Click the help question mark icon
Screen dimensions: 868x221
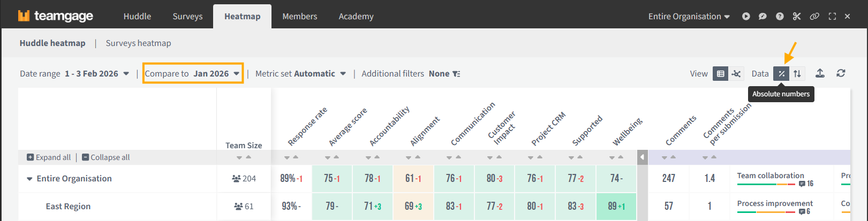pos(780,17)
